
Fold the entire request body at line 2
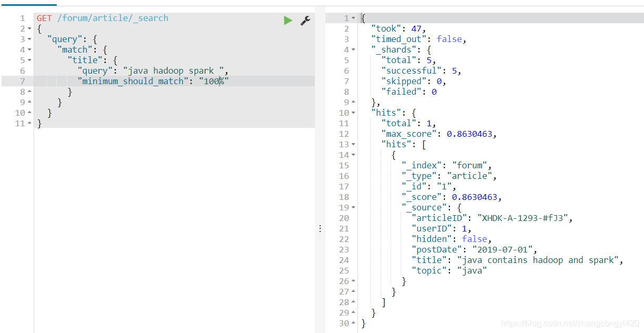pos(29,28)
